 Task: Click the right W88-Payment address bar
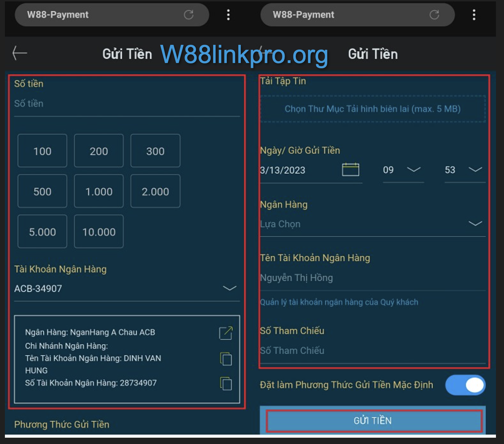tap(358, 15)
